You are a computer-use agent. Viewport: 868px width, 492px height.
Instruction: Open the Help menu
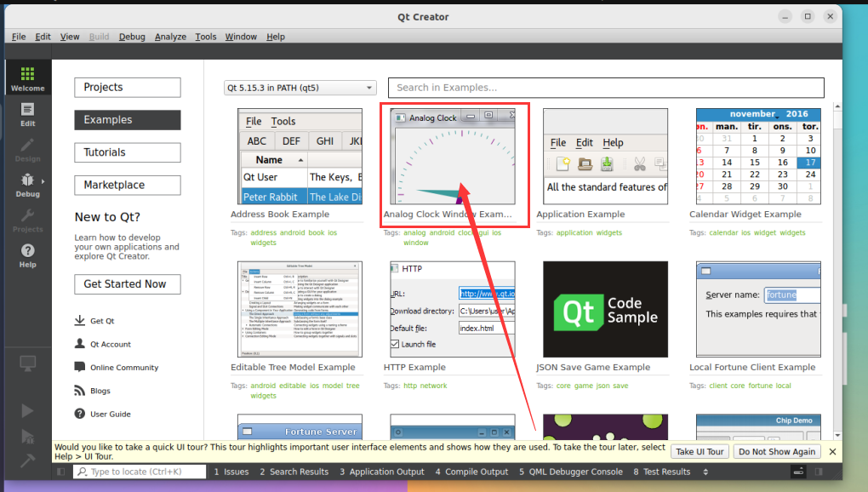(275, 37)
